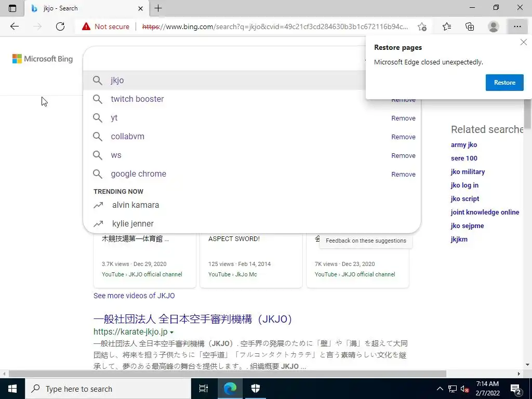
Task: Open related search sere 100
Action: pos(464,158)
